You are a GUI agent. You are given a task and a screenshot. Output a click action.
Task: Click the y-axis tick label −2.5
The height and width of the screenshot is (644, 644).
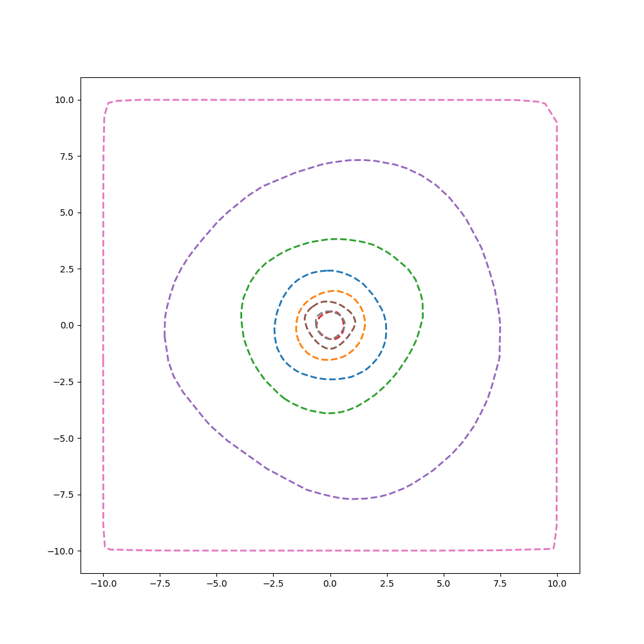64,382
